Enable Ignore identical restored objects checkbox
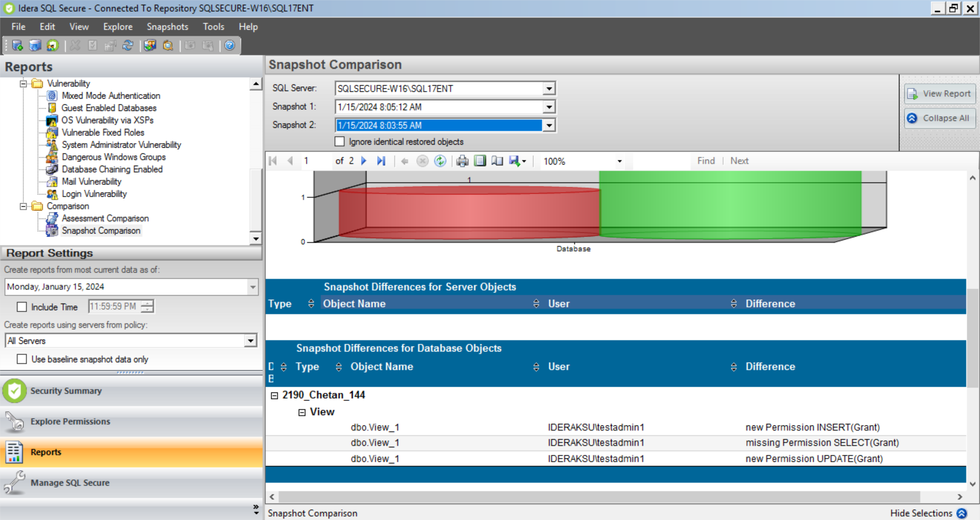This screenshot has height=520, width=980. coord(340,141)
